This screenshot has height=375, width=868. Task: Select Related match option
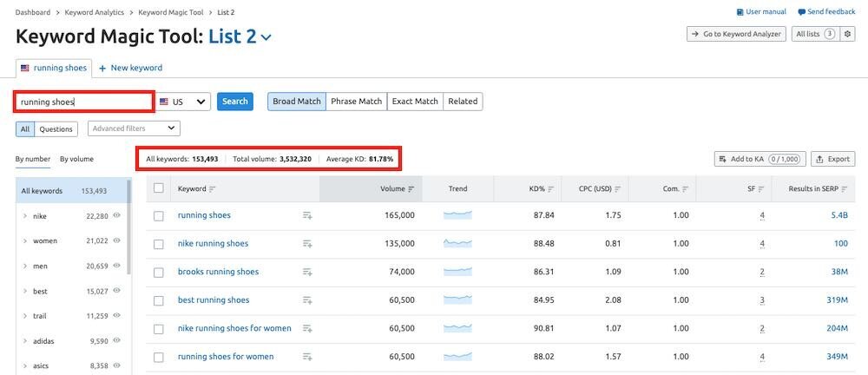point(463,102)
